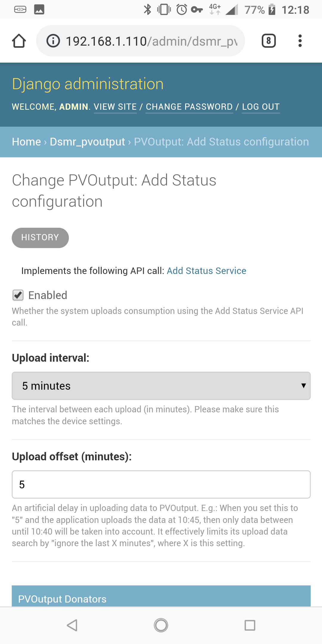Viewport: 322px width, 644px height.
Task: Tap the site information info icon
Action: (x=53, y=41)
